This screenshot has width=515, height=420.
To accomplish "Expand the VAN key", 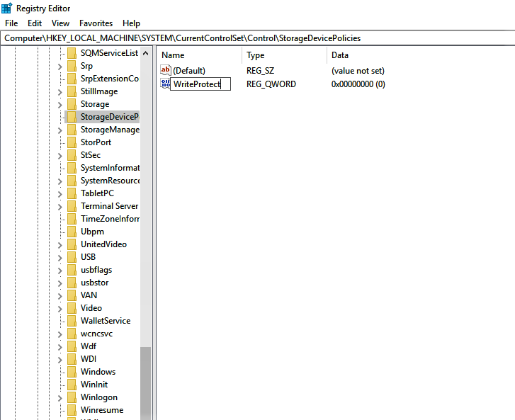I will pyautogui.click(x=60, y=296).
